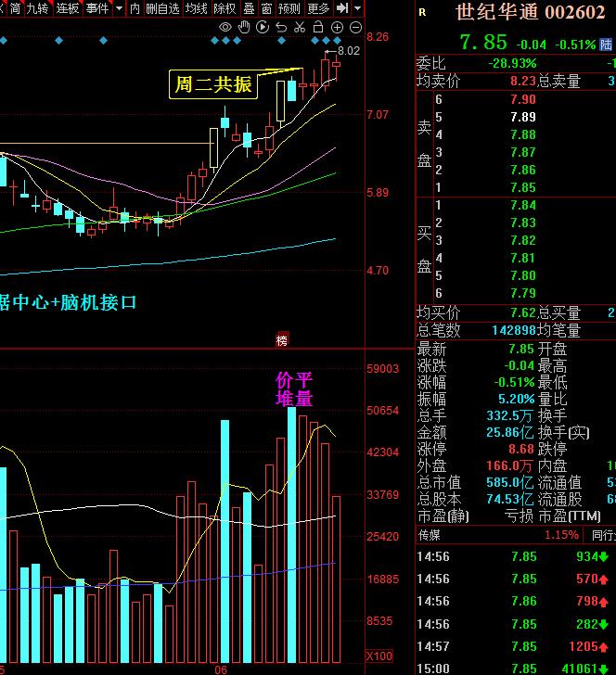This screenshot has width=616, height=675.
Task: Click the 传媒 sector link
Action: pos(429,535)
